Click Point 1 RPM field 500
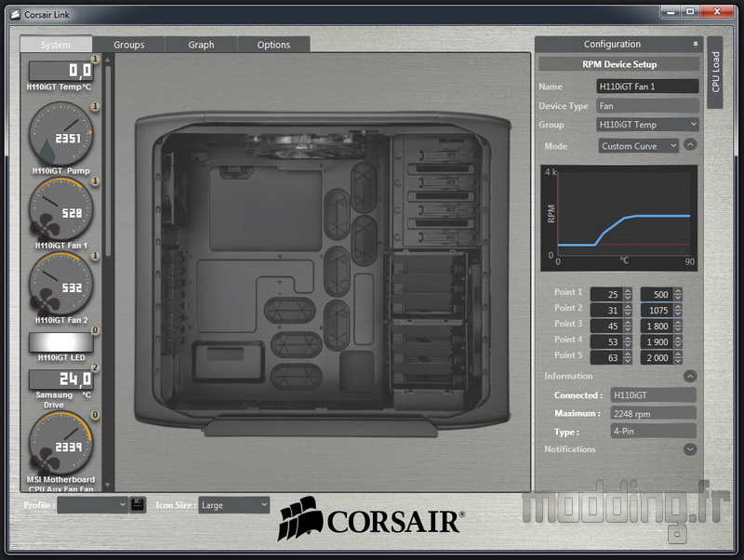744x560 pixels. coord(658,294)
